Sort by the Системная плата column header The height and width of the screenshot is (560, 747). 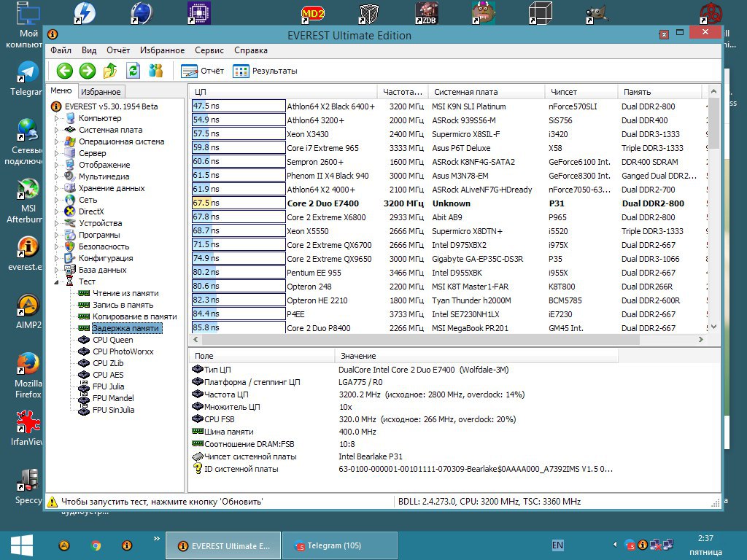[487, 92]
